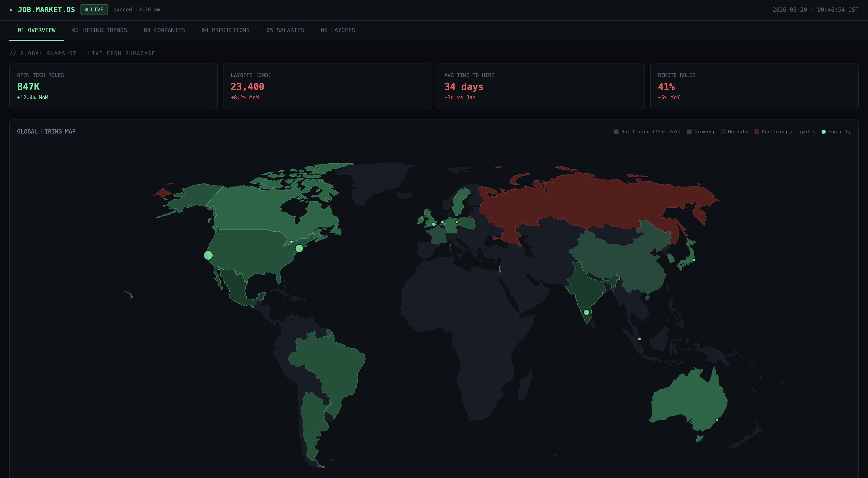Select the New York city marker on map
This screenshot has height=478, width=868.
click(x=299, y=248)
